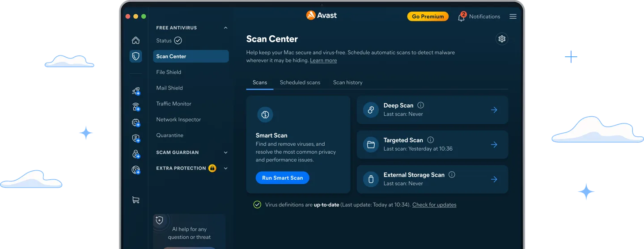Image resolution: width=644 pixels, height=249 pixels.
Task: Switch to the Scheduled scans tab
Action: click(300, 83)
